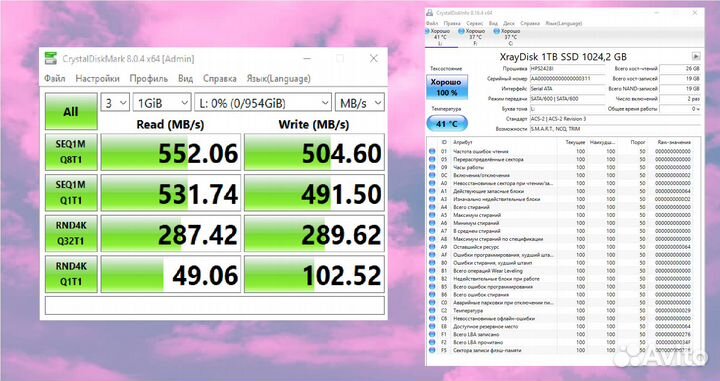
Task: Click status dot for attribute E8 reserve space
Action: point(432,326)
